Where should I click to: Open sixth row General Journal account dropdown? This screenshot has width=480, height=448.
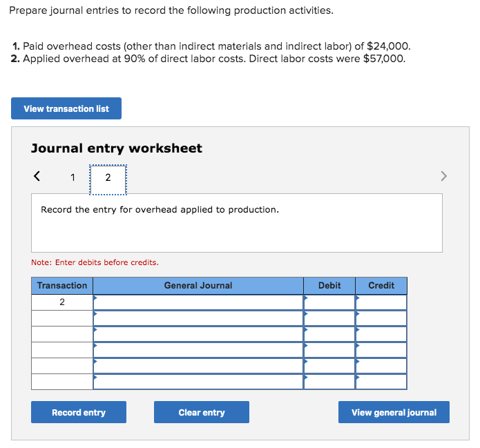coord(198,382)
